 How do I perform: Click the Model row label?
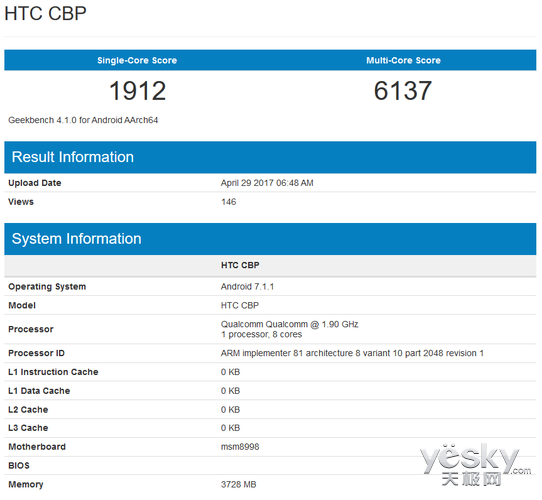tap(22, 306)
